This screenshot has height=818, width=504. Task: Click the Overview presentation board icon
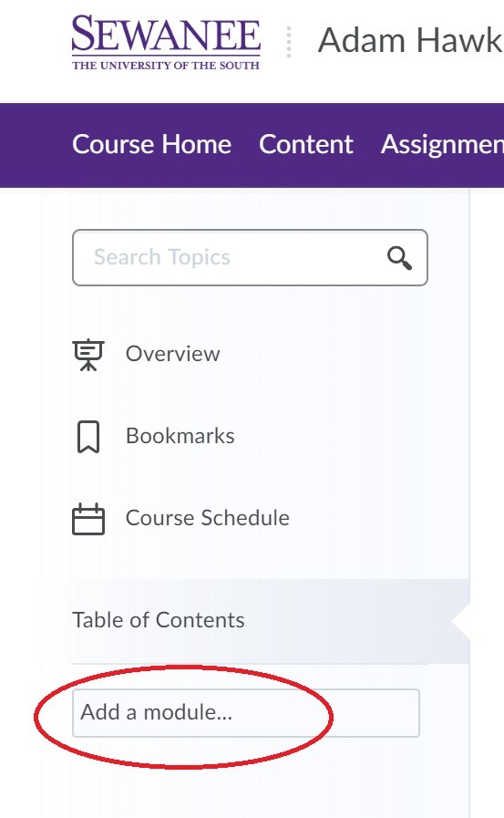88,355
